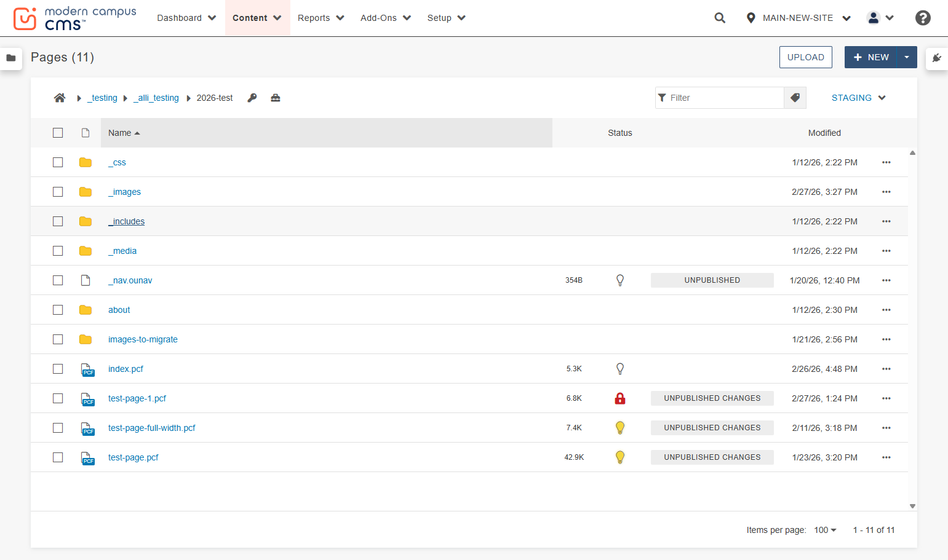Viewport: 948px width, 560px height.
Task: Open directory access settings key icon
Action: 252,98
